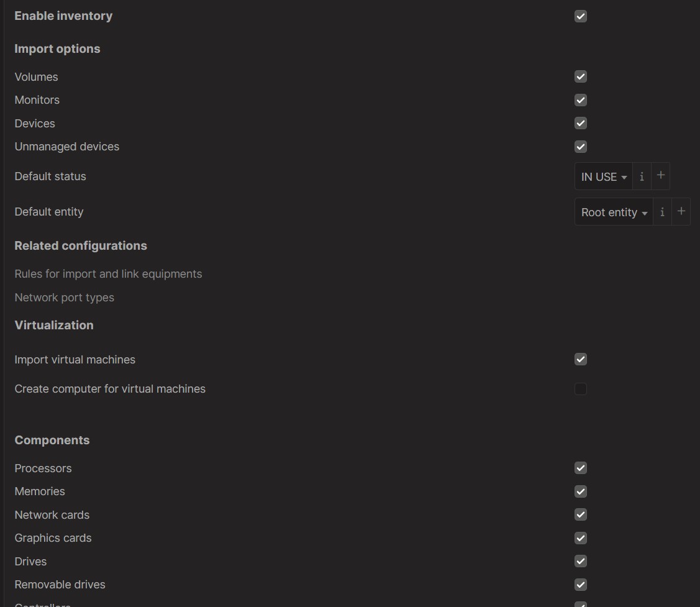Disable Import virtual machines
The height and width of the screenshot is (607, 700).
580,359
